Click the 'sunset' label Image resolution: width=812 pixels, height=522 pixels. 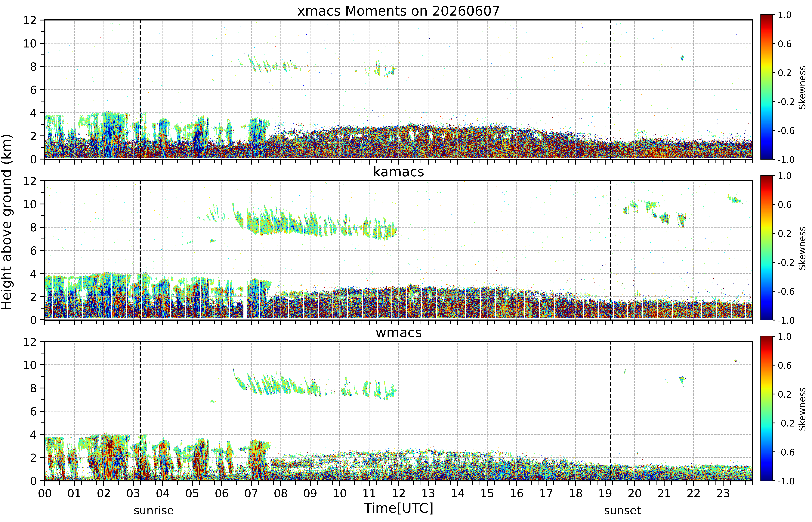point(622,510)
